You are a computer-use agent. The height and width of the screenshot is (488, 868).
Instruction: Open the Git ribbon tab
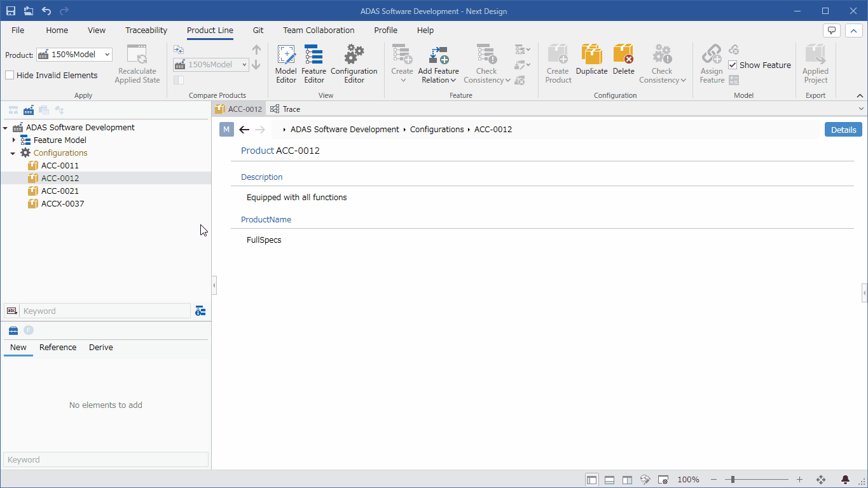258,30
